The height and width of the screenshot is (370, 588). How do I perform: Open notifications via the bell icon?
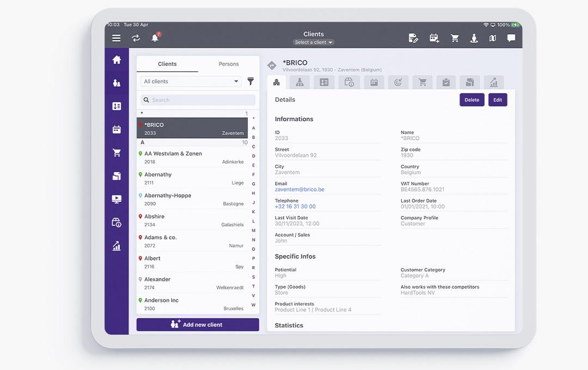point(155,38)
